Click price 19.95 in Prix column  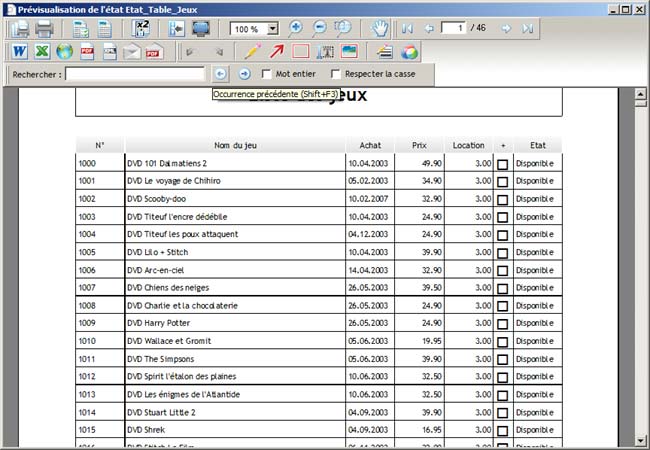point(432,341)
